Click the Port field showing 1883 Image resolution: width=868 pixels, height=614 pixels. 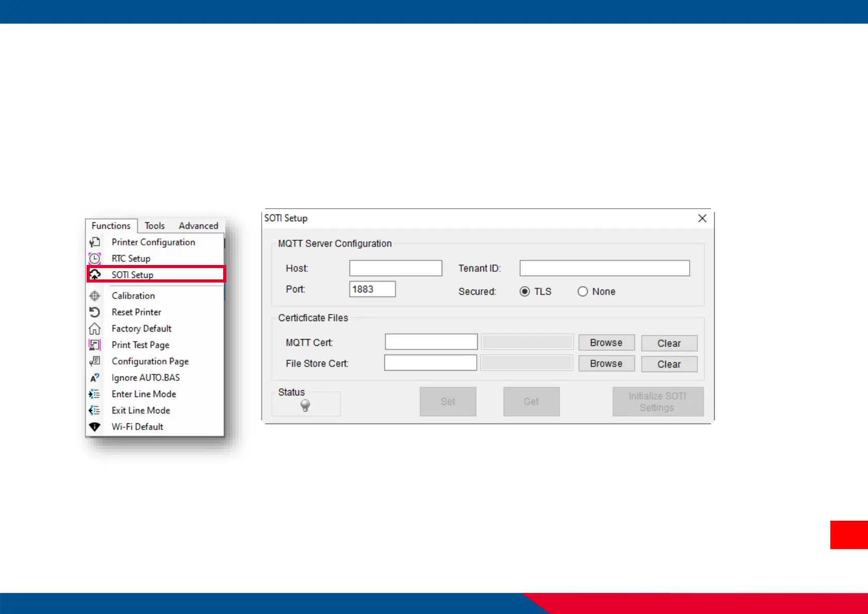(373, 289)
